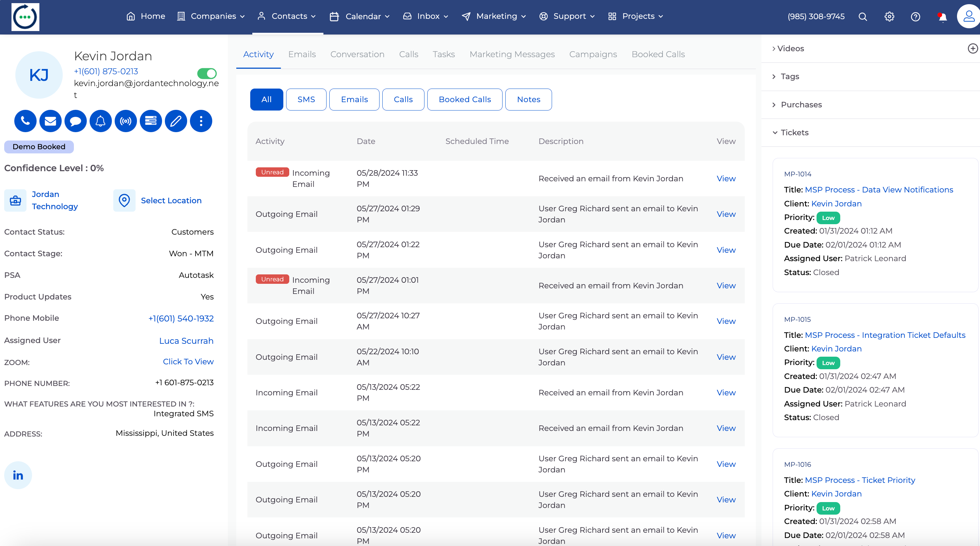The height and width of the screenshot is (546, 980).
Task: Expand the Videos section
Action: point(788,48)
